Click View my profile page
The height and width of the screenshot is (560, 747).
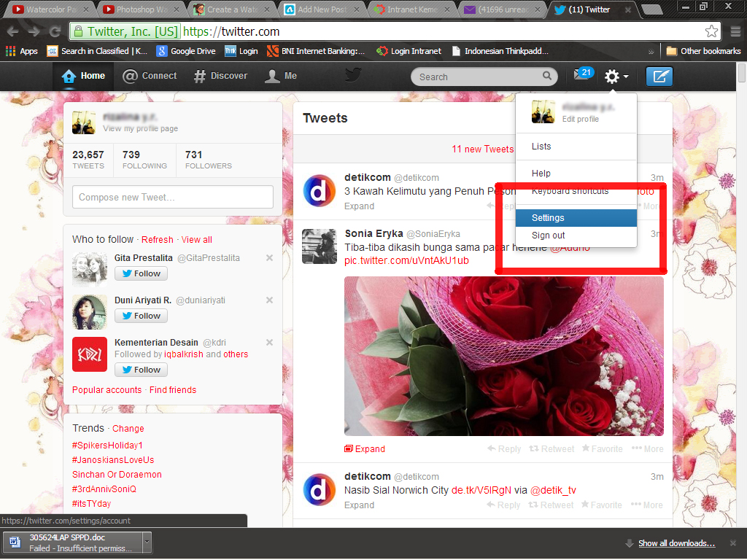141,128
